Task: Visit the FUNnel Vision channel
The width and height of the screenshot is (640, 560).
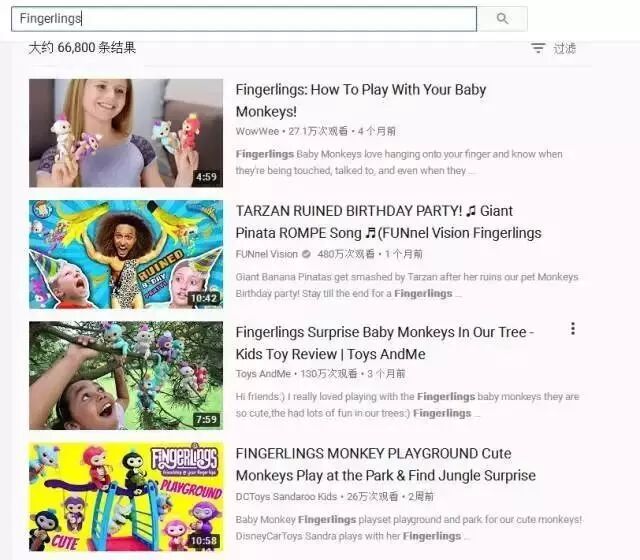Action: click(x=267, y=254)
